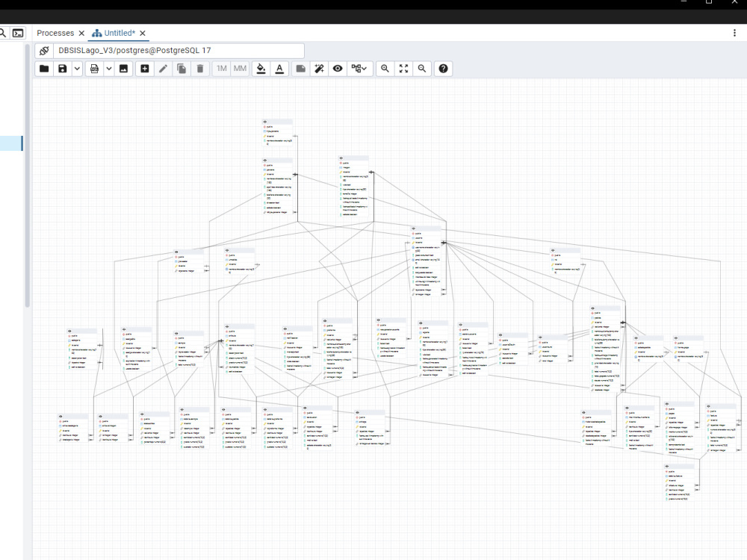Add a new table to the diagram
Screen dimensions: 747x560
(144, 69)
